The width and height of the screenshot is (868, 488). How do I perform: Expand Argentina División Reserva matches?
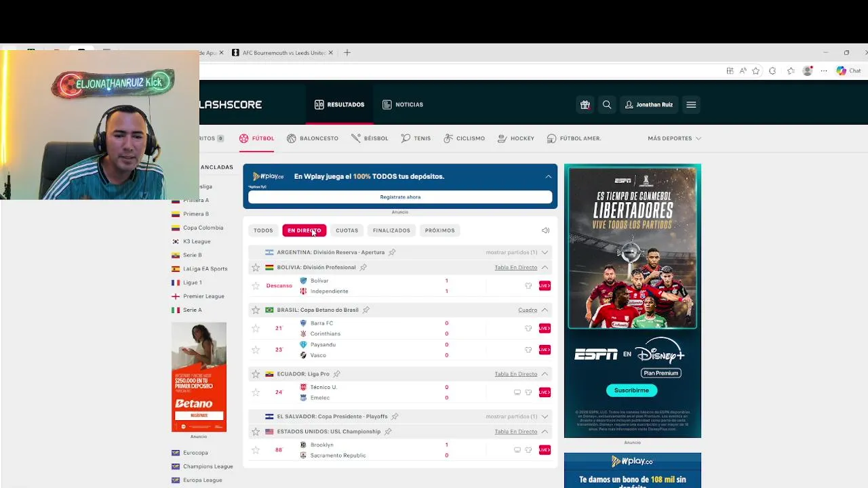click(x=545, y=252)
